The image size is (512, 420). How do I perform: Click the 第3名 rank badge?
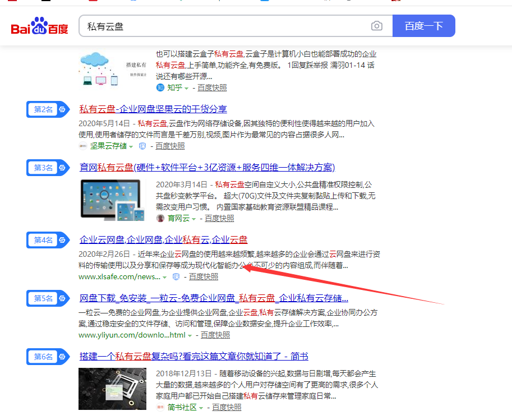tap(48, 168)
